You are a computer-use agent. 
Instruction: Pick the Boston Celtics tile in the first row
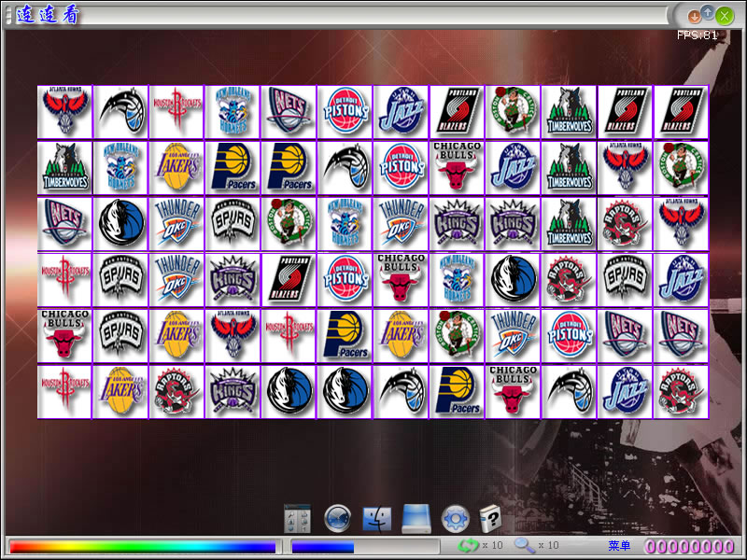[x=513, y=112]
